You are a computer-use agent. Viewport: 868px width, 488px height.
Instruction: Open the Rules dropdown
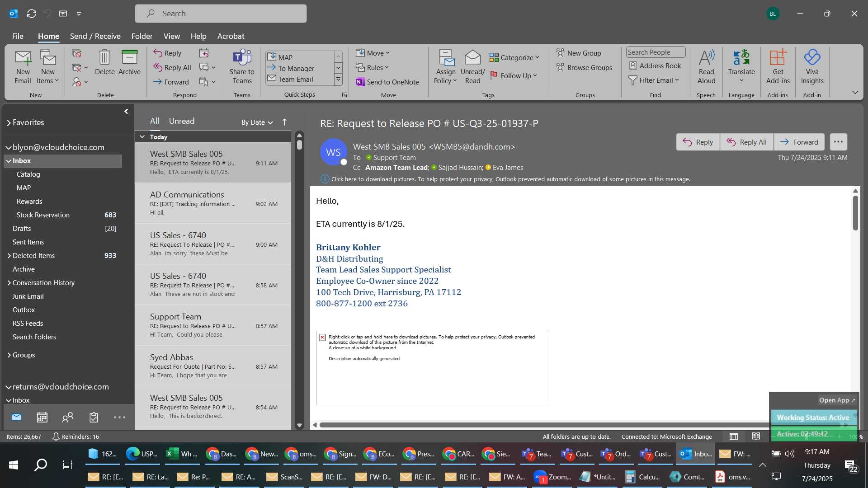point(372,67)
